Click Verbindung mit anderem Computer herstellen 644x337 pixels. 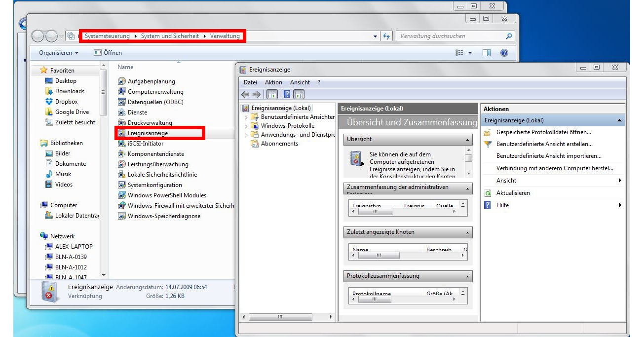[x=555, y=168]
